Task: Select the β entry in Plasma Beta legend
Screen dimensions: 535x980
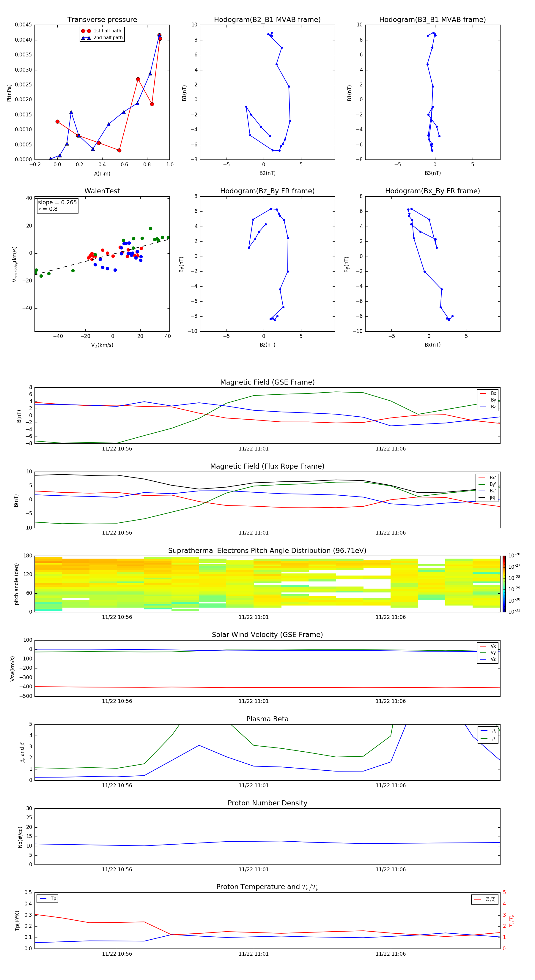Action: click(488, 739)
